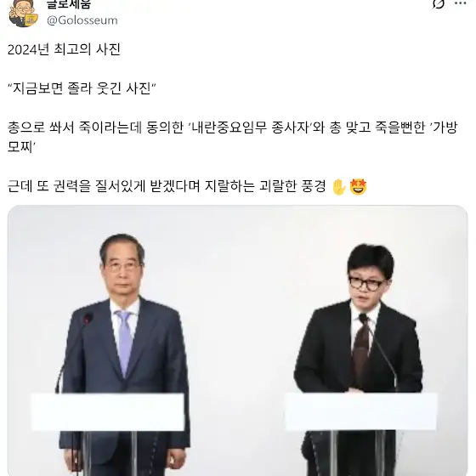Click the right white podium top
This screenshot has width=476, height=476.
point(361,411)
